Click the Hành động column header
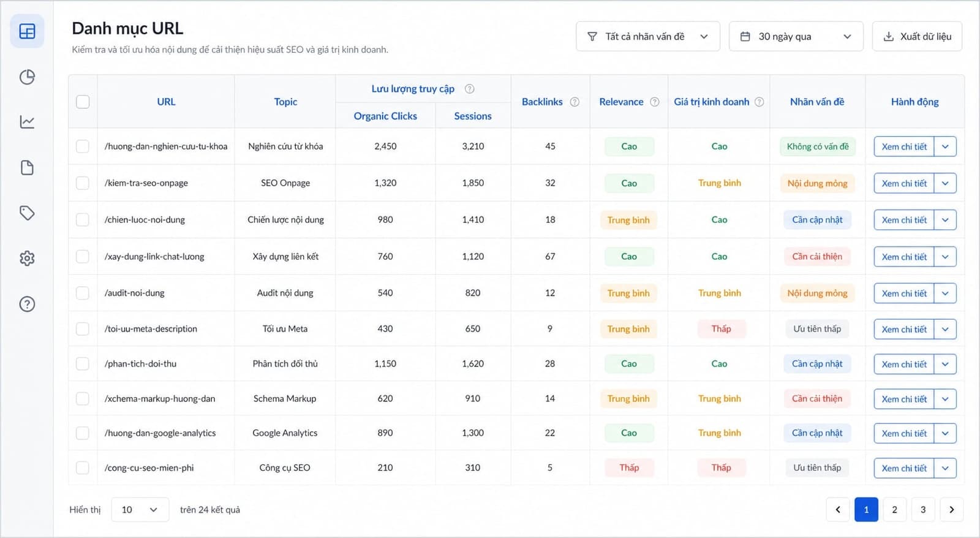The height and width of the screenshot is (538, 980). pos(914,102)
